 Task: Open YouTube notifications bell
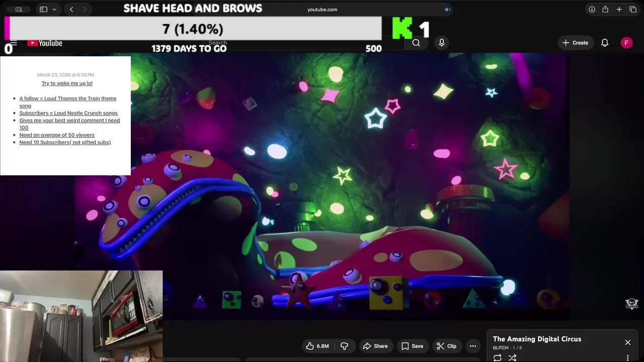tap(605, 43)
